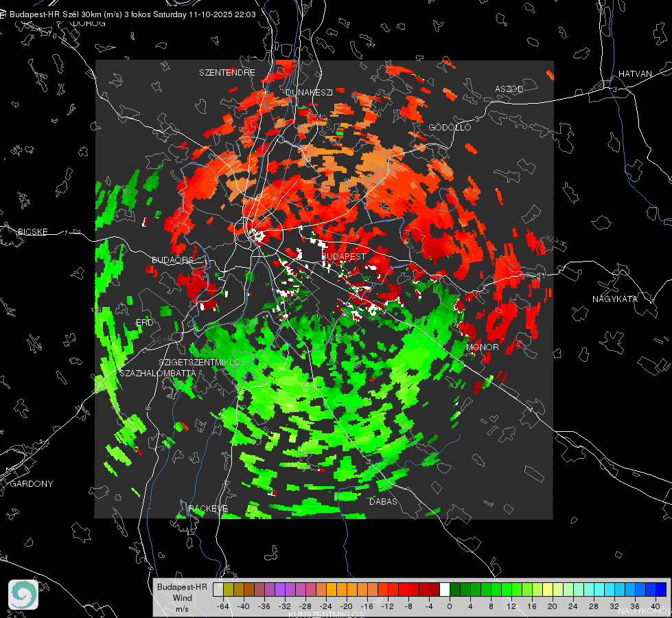672x618 pixels.
Task: Click the HATVAN town label
Action: click(x=635, y=73)
